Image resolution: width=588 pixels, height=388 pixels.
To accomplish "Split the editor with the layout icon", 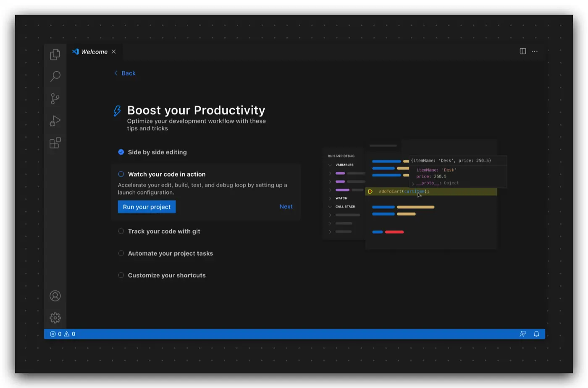I will pos(522,51).
